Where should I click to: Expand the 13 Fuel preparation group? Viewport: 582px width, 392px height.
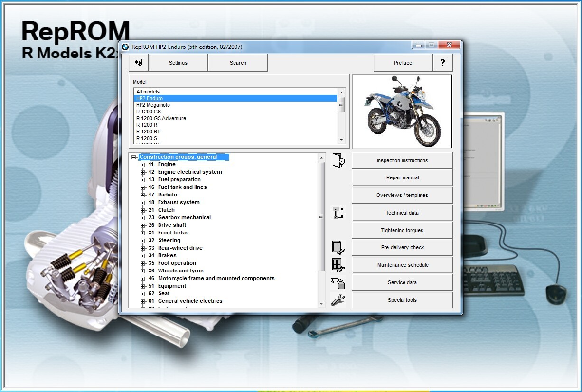[x=142, y=180]
